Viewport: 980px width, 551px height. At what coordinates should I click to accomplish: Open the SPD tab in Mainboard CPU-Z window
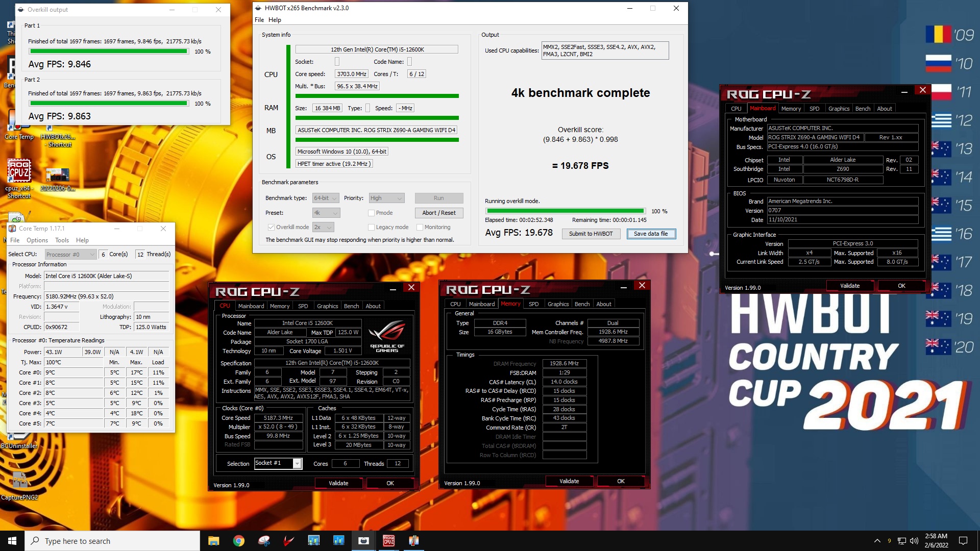814,109
